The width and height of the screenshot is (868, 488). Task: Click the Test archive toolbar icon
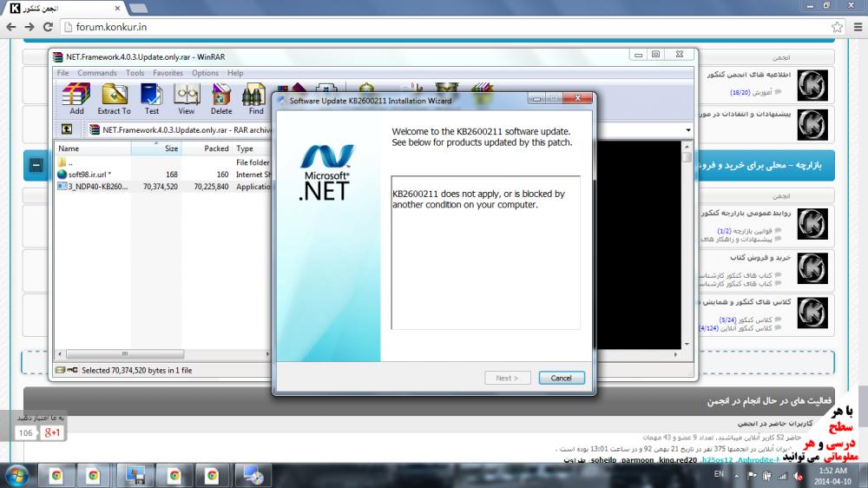(152, 99)
